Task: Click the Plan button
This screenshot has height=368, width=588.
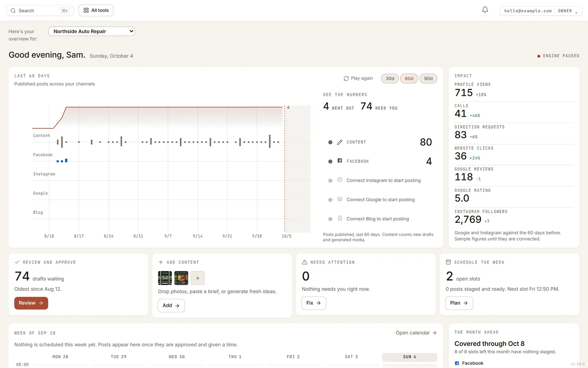Action: coord(459,303)
